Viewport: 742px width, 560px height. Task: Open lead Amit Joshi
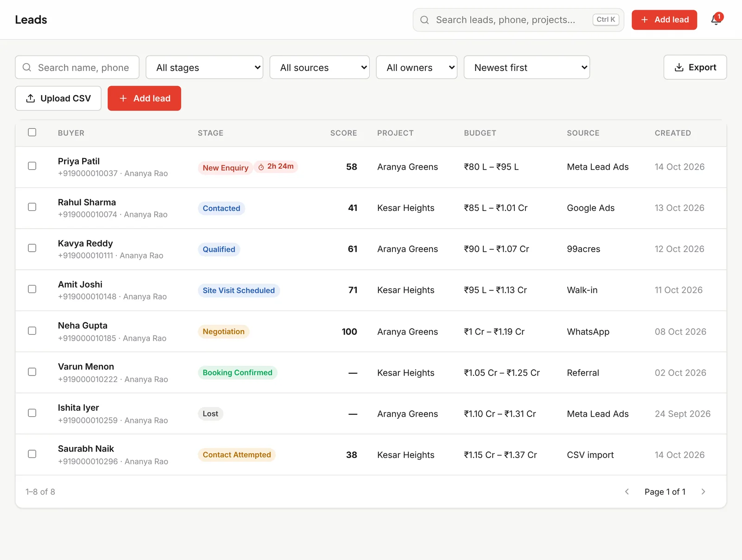click(x=80, y=285)
